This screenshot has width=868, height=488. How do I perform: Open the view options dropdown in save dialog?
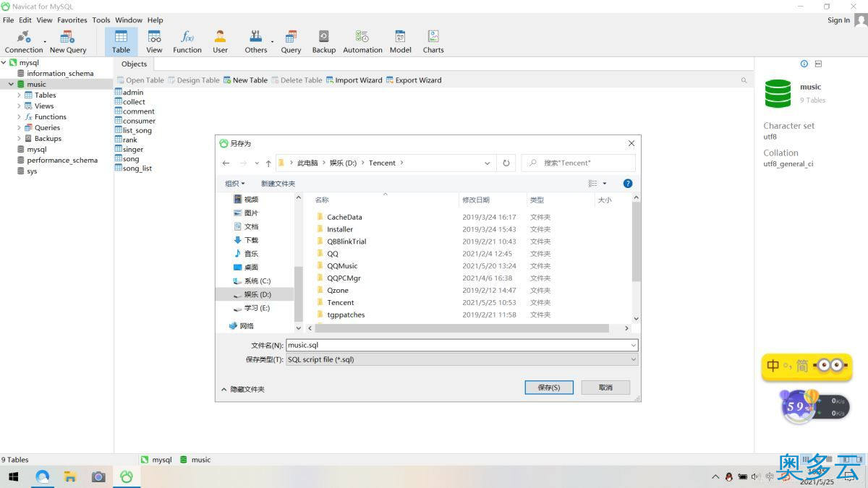tap(605, 184)
